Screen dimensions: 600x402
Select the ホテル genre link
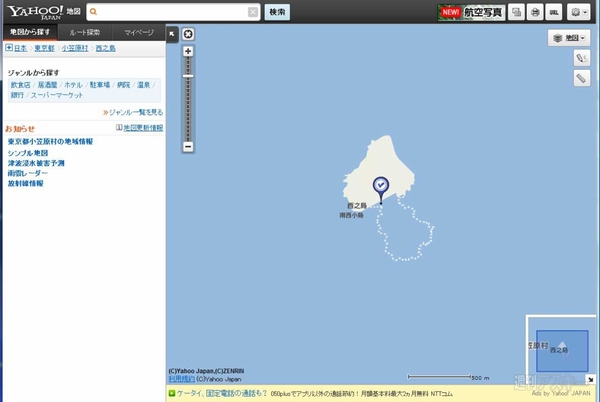pyautogui.click(x=73, y=85)
